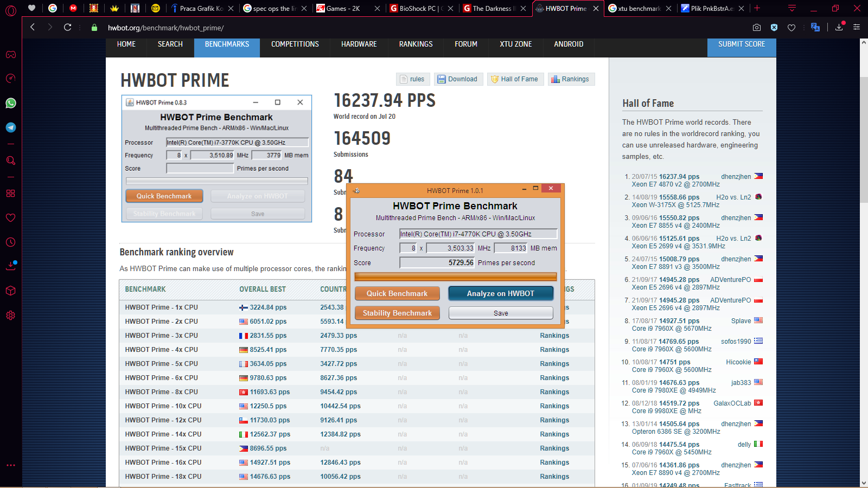
Task: Click Quick Benchmark in HWBOT Prime 1.0.1 window
Action: point(397,293)
